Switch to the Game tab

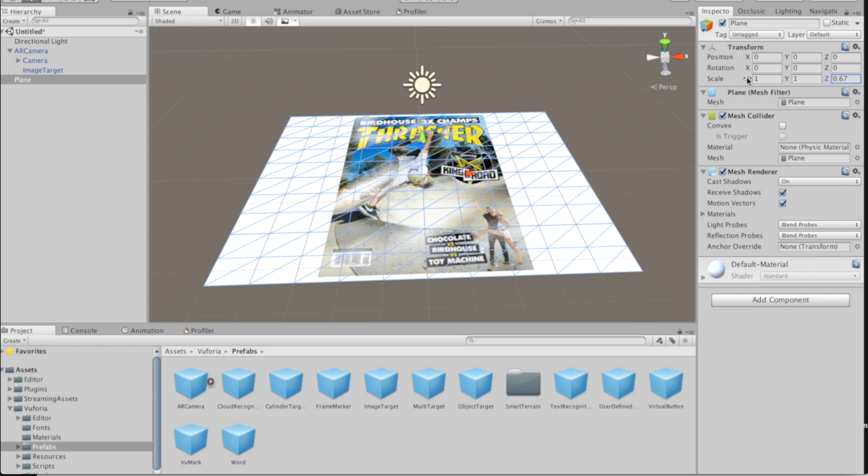[x=228, y=11]
